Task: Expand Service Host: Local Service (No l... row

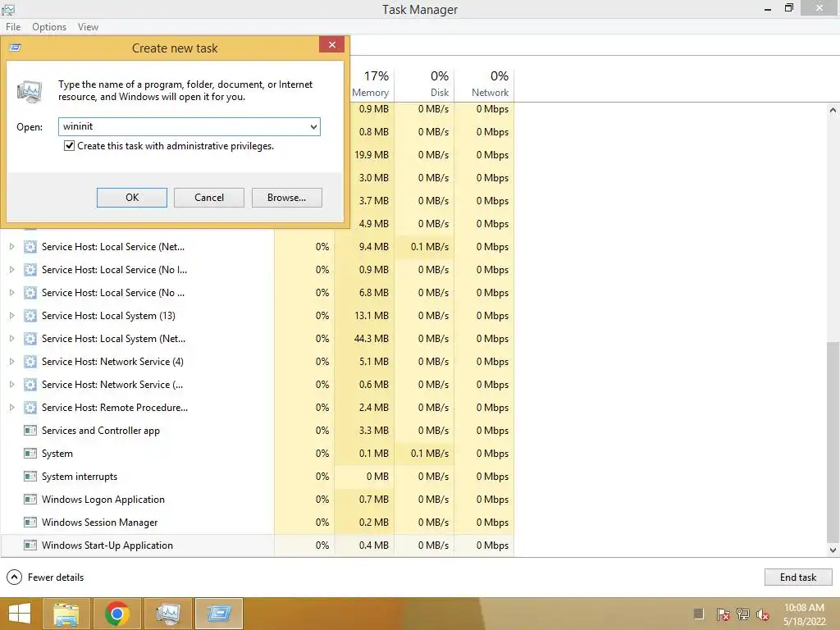Action: (x=11, y=270)
